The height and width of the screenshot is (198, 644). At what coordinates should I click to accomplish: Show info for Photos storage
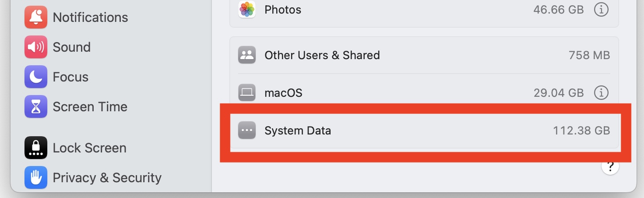(601, 10)
